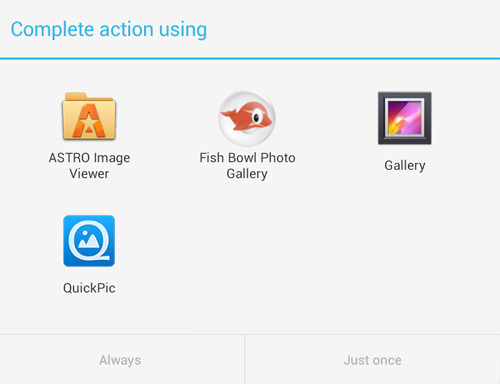Image resolution: width=500 pixels, height=384 pixels.
Task: Select the ASTRO Image Viewer folder icon
Action: [x=89, y=116]
